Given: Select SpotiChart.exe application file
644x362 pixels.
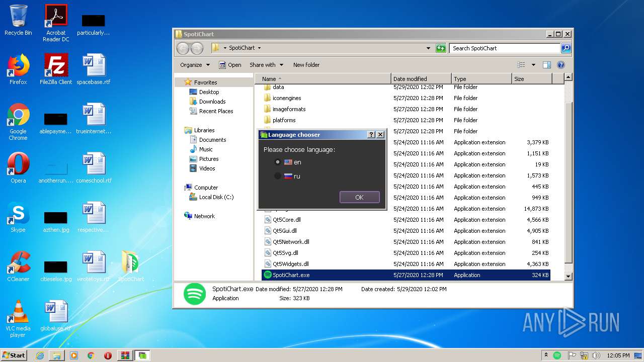Looking at the screenshot, I should [406, 275].
